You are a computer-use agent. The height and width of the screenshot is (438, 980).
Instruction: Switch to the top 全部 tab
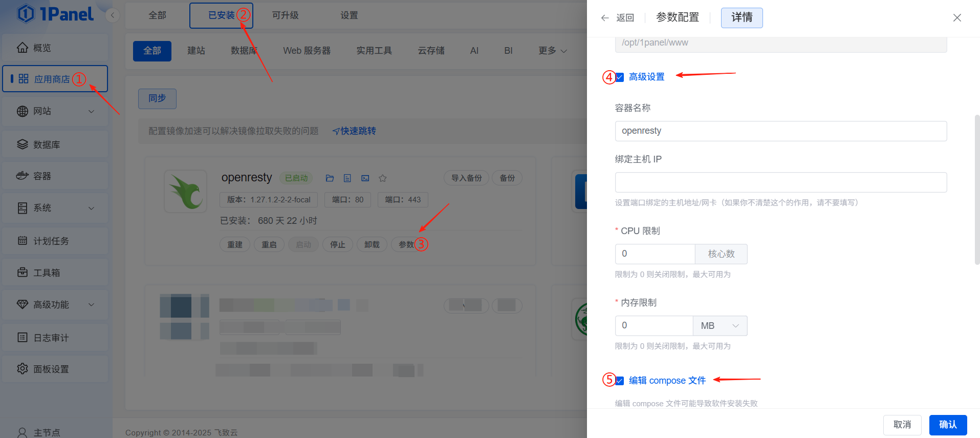157,15
